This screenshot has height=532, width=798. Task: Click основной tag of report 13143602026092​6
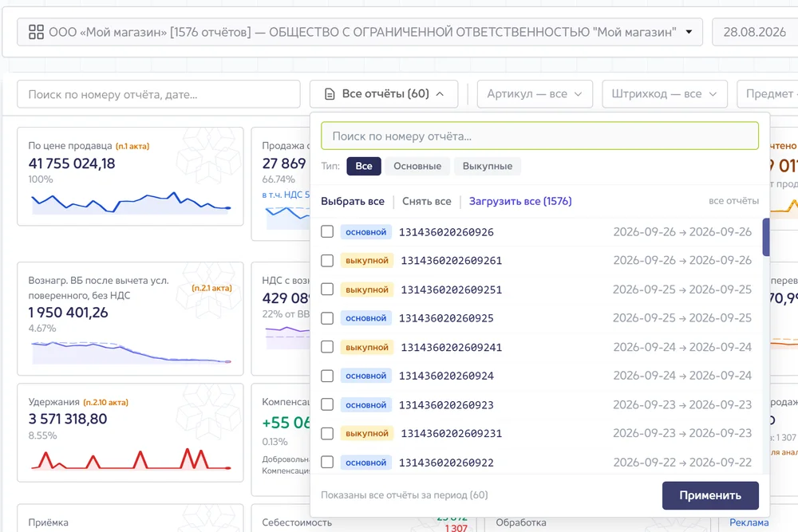coord(366,232)
